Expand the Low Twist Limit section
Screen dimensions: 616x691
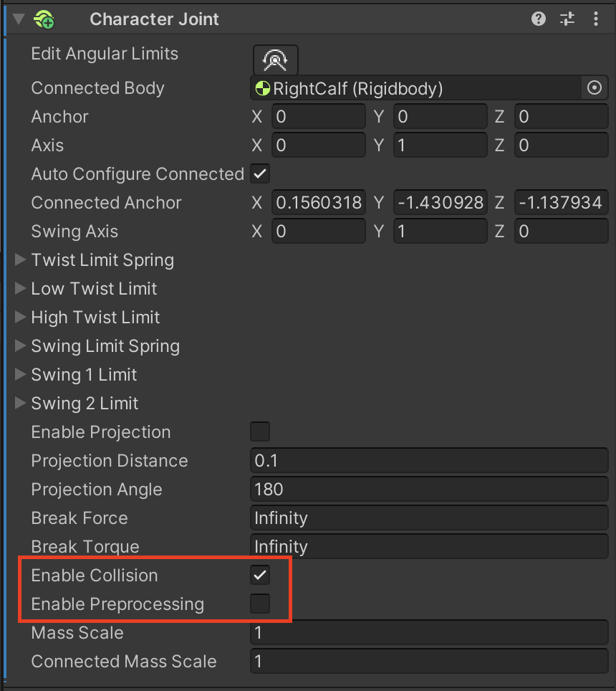pos(20,289)
